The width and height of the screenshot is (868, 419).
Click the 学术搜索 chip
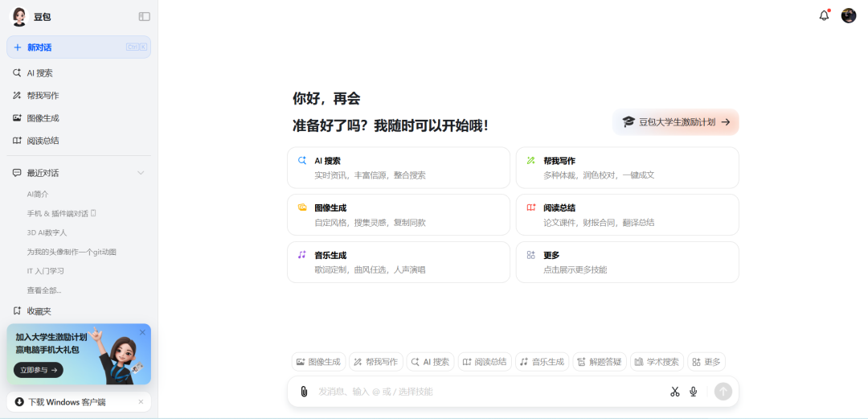(657, 362)
